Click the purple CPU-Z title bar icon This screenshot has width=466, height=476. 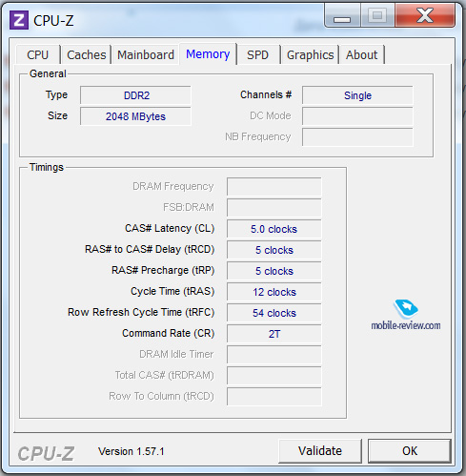(x=19, y=20)
